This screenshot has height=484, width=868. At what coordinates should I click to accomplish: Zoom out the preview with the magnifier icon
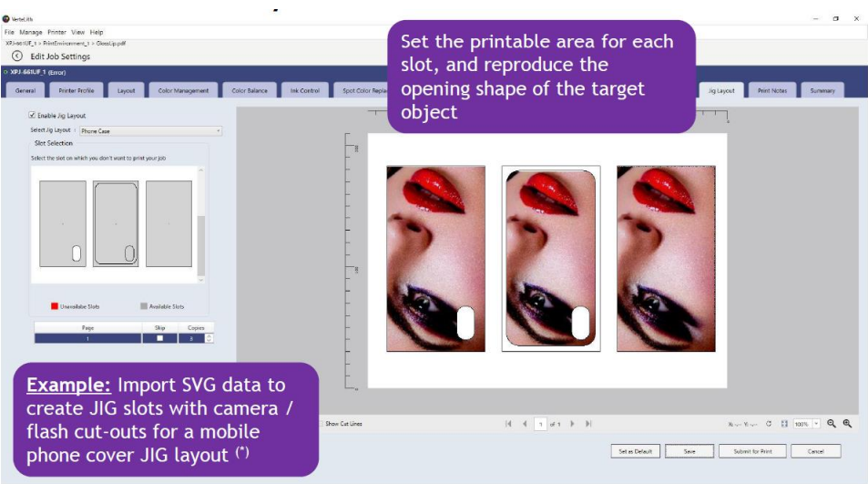point(831,424)
